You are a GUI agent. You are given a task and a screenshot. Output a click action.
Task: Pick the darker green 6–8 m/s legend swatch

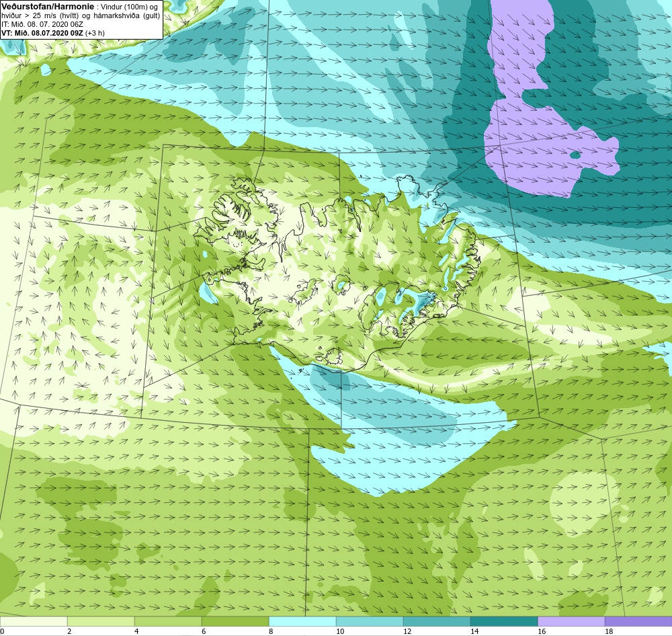coord(235,621)
